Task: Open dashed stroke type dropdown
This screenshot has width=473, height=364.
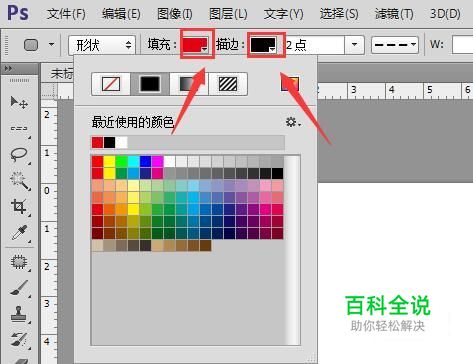Action: tap(395, 44)
